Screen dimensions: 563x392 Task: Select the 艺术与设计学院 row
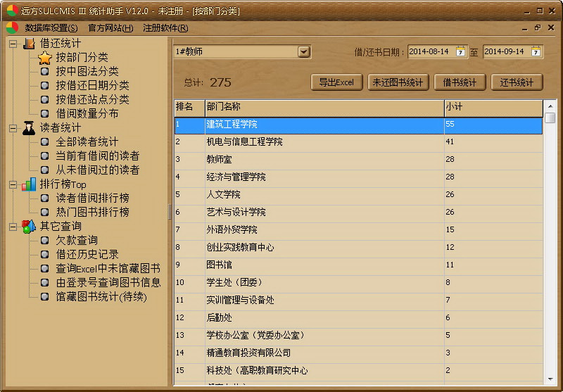358,213
